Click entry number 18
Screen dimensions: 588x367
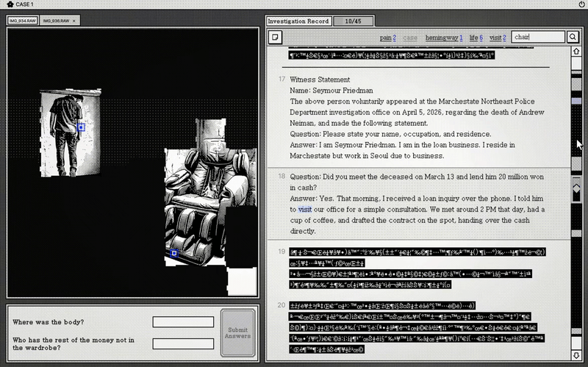coord(282,176)
